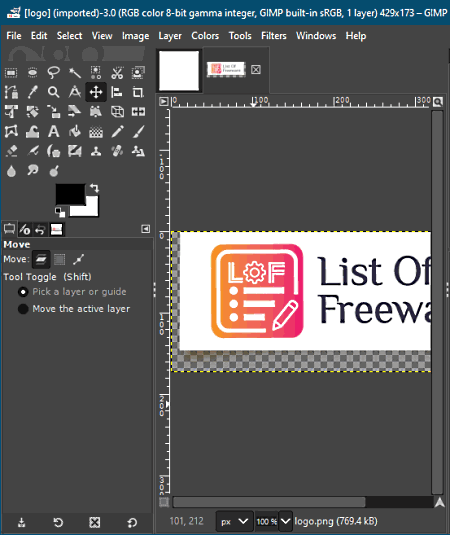Select the Unified Transform tool
The width and height of the screenshot is (450, 535).
(x=11, y=112)
